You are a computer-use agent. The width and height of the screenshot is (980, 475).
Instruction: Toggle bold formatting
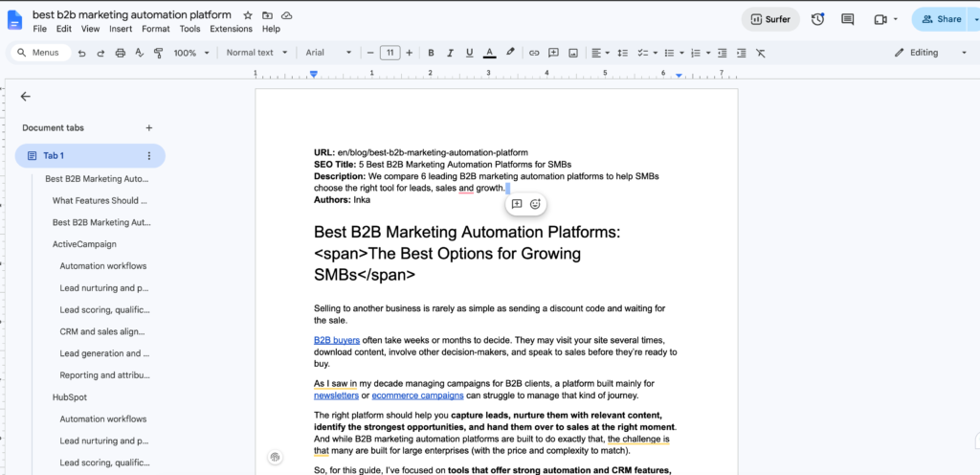coord(431,53)
